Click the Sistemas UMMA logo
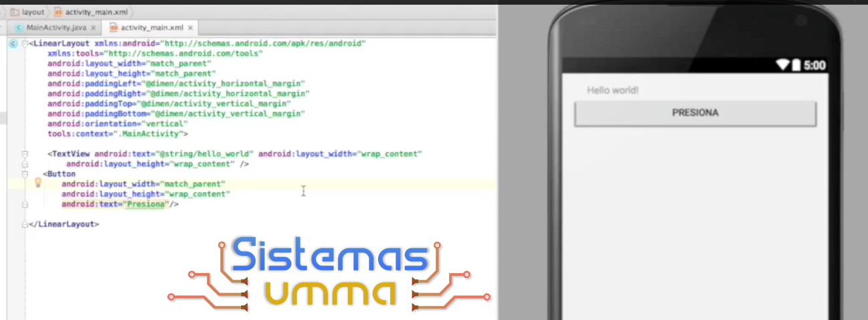Image resolution: width=868 pixels, height=320 pixels. tap(329, 275)
